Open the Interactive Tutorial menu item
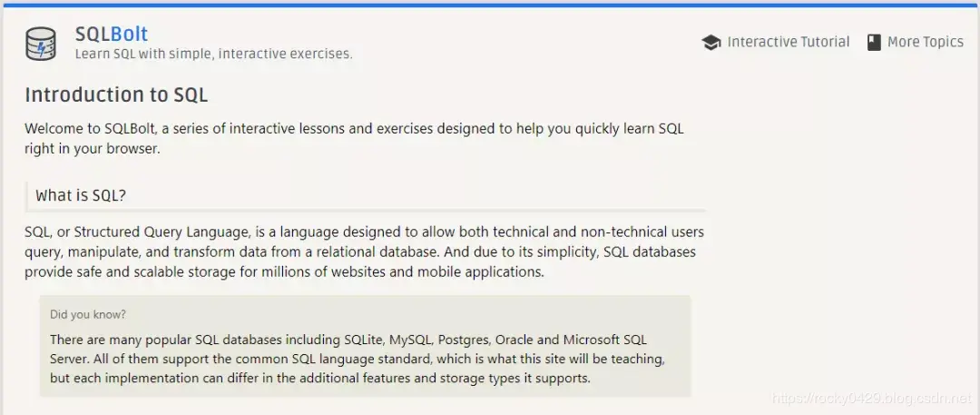Screen dimensions: 980x415 pyautogui.click(x=788, y=42)
